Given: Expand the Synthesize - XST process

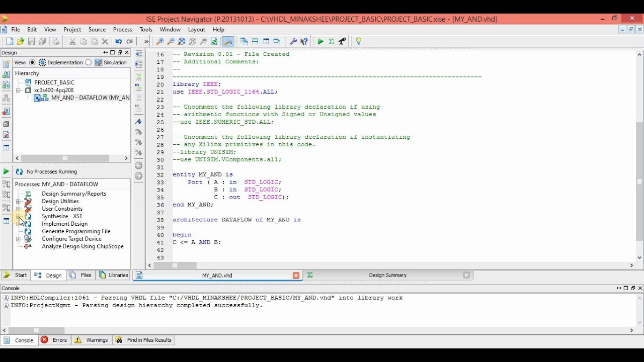Looking at the screenshot, I should click(x=18, y=216).
